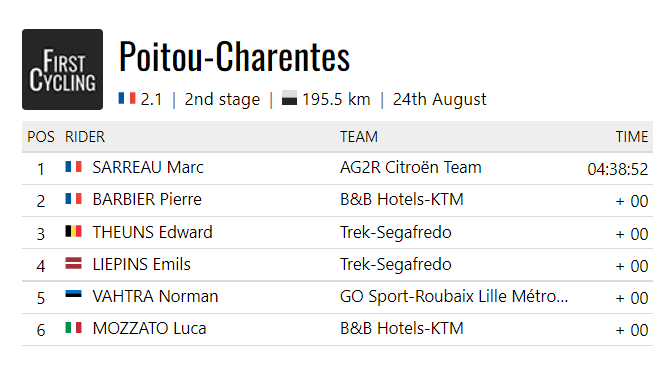Click the French flag next to SARREAU Marc
The height and width of the screenshot is (378, 665).
pos(73,166)
